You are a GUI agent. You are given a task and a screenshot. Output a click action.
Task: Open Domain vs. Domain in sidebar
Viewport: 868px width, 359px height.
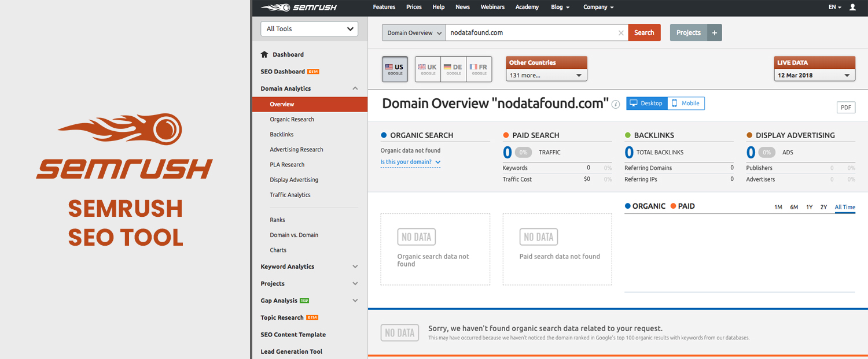coord(294,235)
